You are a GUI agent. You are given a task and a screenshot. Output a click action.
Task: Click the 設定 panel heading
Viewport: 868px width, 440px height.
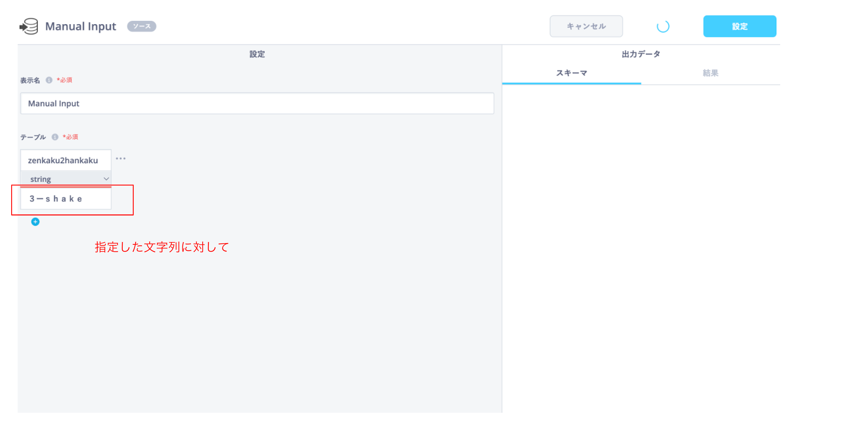[x=257, y=54]
